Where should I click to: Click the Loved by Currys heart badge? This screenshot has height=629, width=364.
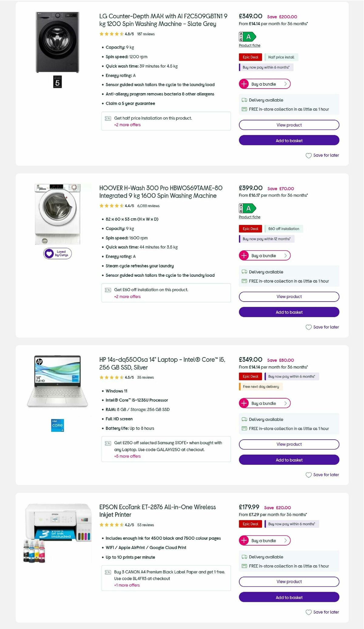57,253
